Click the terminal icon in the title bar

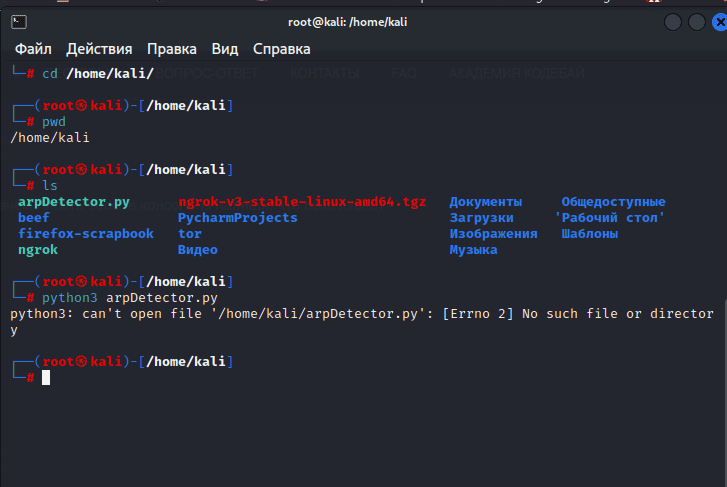[20, 22]
